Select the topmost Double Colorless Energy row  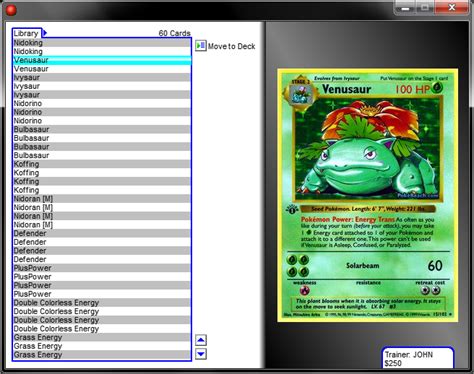click(102, 303)
